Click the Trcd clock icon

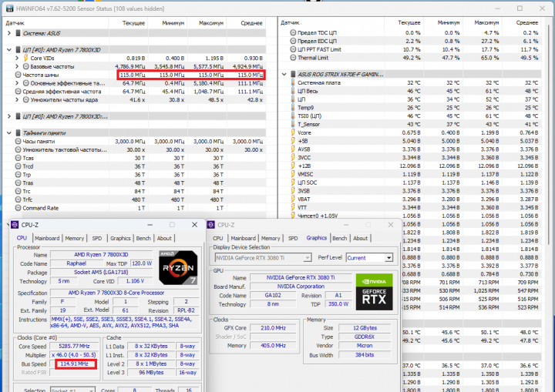pyautogui.click(x=18, y=166)
